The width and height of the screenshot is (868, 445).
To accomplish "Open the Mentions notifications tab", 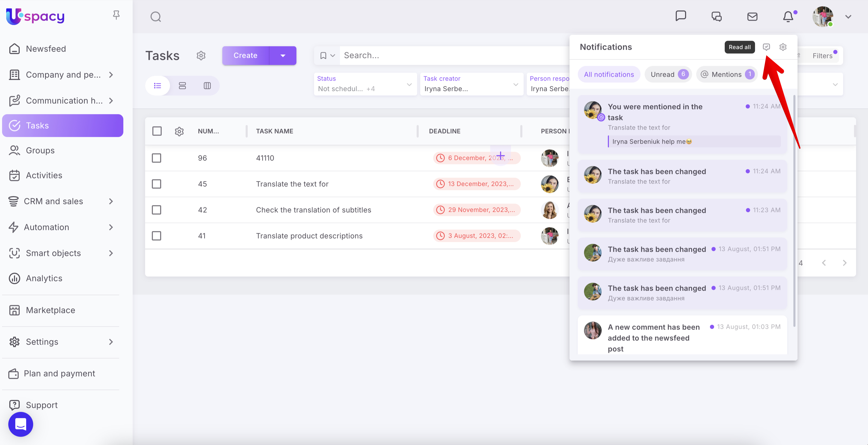I will click(727, 74).
